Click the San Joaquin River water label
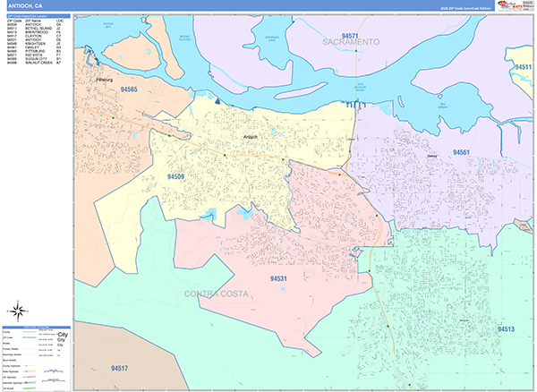Screen dimensions: 537x392 tap(360, 88)
